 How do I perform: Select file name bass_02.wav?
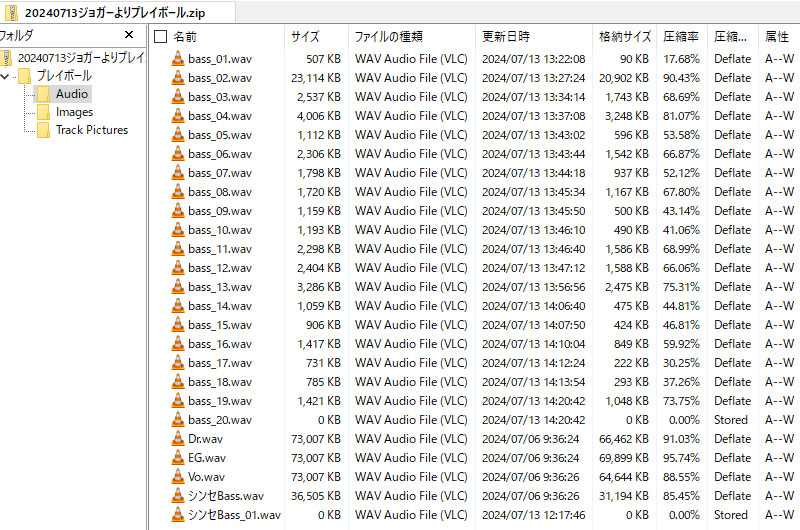(x=220, y=78)
